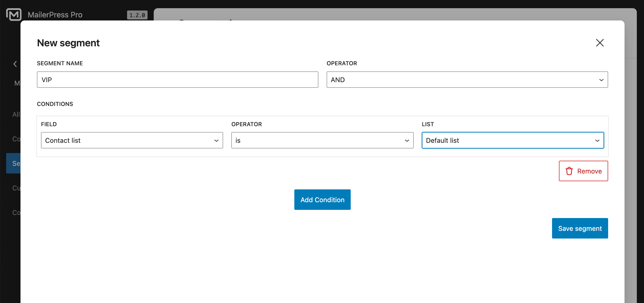Click into the Segment name field
This screenshot has height=303, width=644.
[x=177, y=80]
